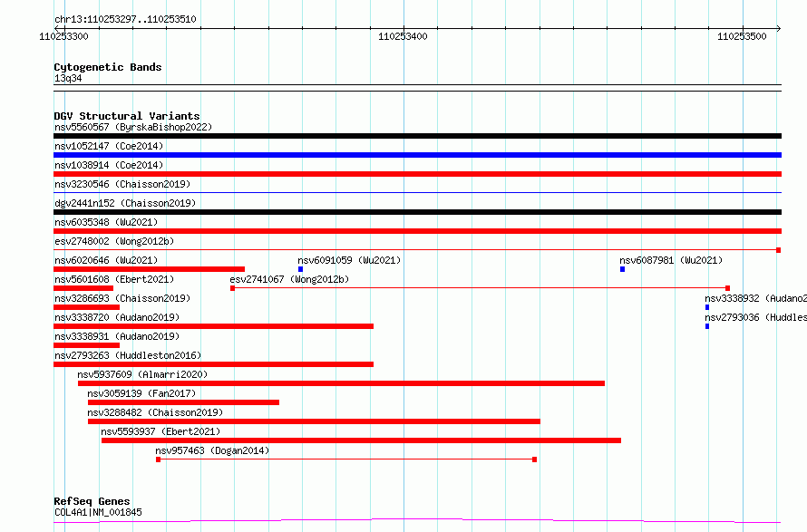Click the red bar under nsv3288482
807x532 pixels.
click(x=314, y=421)
